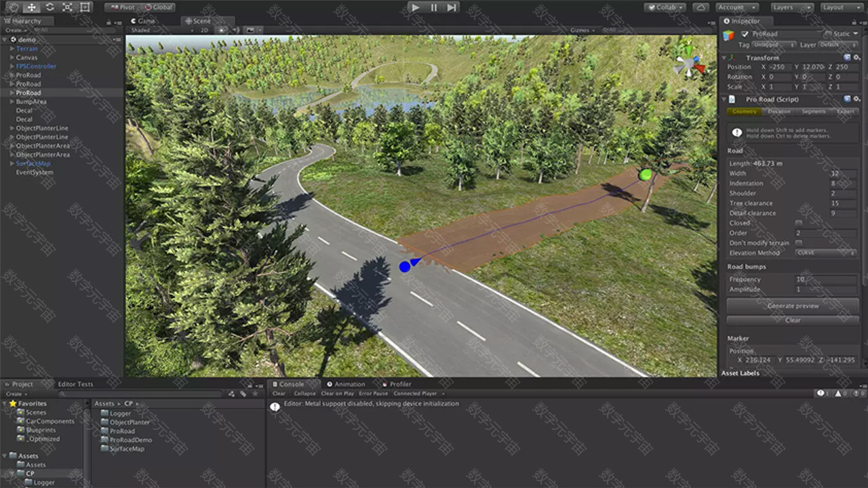Switch to the Profiler tab
This screenshot has width=868, height=488.
(x=396, y=384)
